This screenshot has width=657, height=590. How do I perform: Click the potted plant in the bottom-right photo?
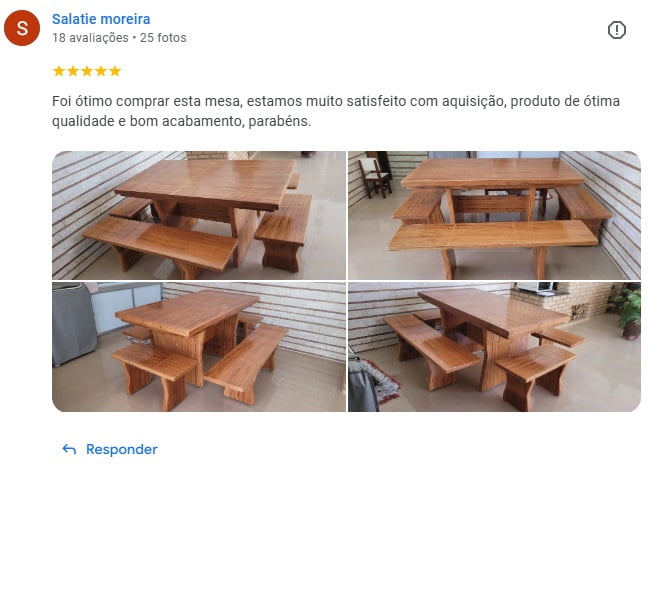[x=628, y=311]
